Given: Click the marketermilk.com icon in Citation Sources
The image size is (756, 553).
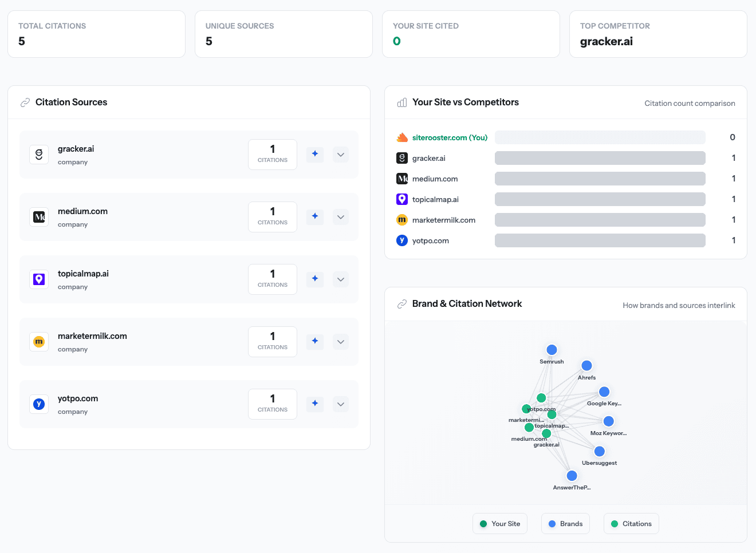Looking at the screenshot, I should (x=39, y=342).
